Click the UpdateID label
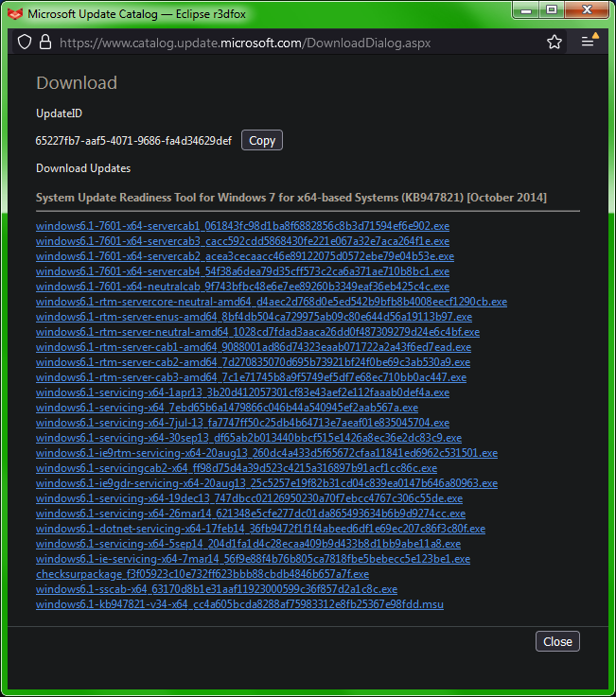Viewport: 616px width, 697px height. coord(60,113)
